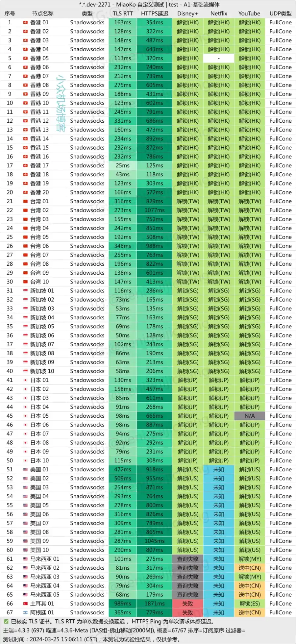Click the red 失败 Disney+ cell for 土耳其 01
Image resolution: width=296 pixels, height=644 pixels.
coord(187,604)
